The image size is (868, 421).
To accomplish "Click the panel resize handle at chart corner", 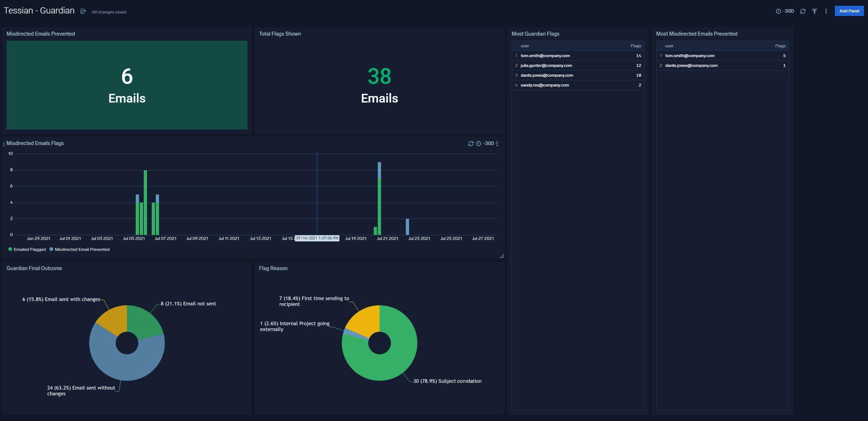I will [x=501, y=256].
